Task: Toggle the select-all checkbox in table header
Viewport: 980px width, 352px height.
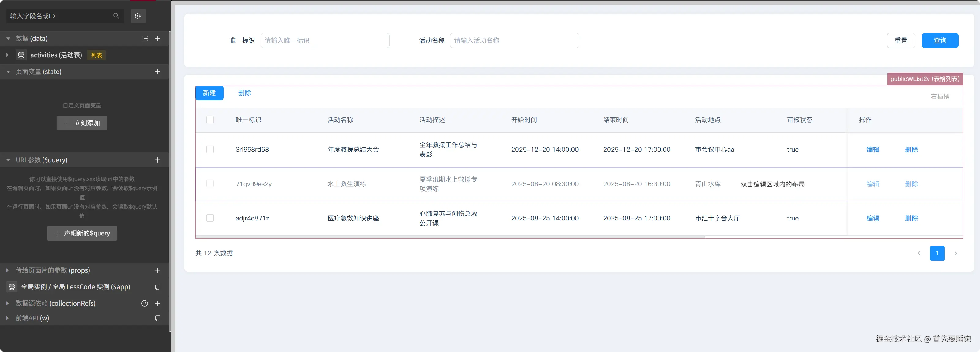Action: pos(210,120)
